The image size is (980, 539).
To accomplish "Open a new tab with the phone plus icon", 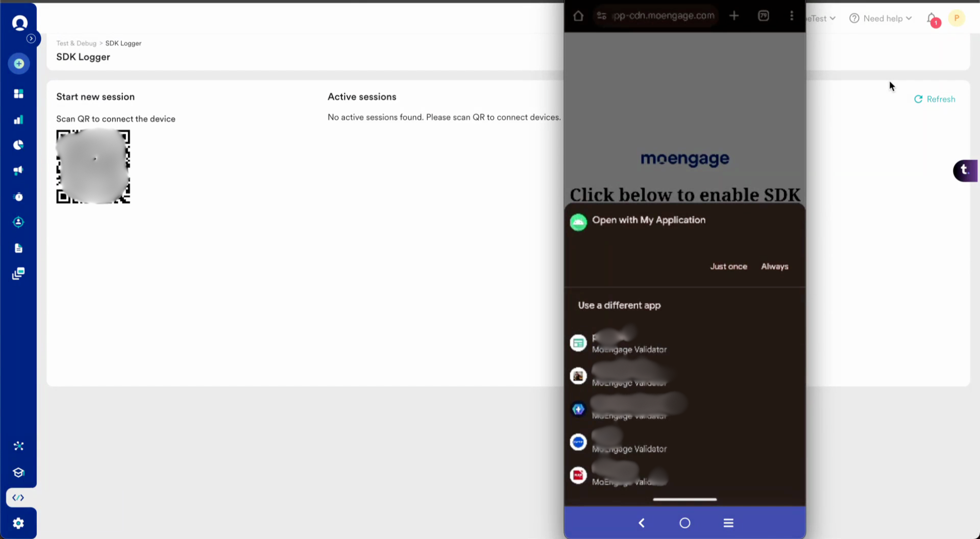I will pos(734,16).
